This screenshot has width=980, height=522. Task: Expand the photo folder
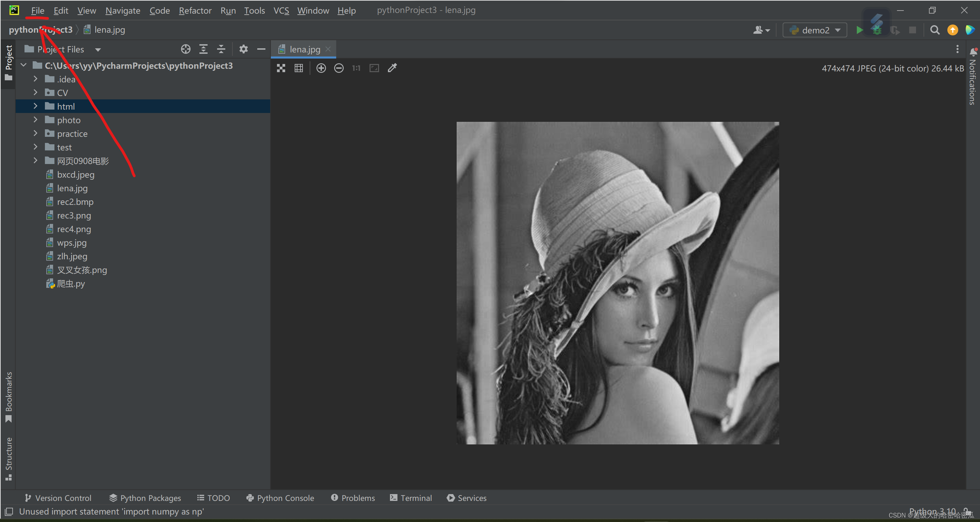[x=35, y=120]
